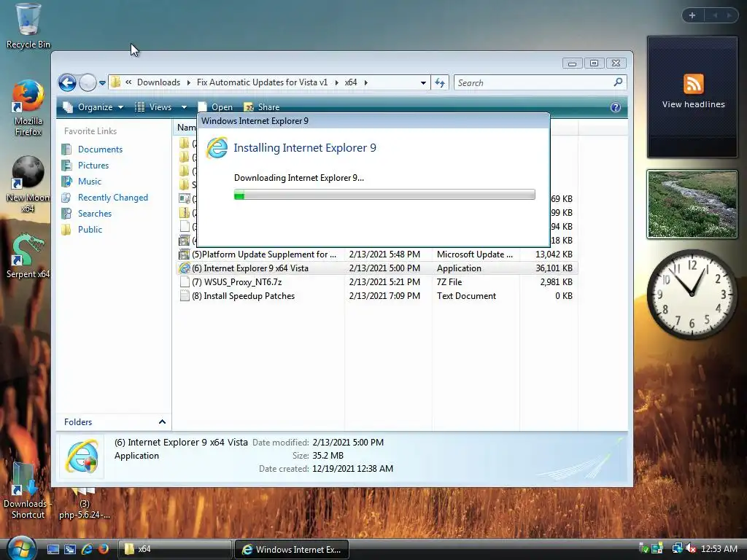Click the search magnifier icon

(x=618, y=82)
